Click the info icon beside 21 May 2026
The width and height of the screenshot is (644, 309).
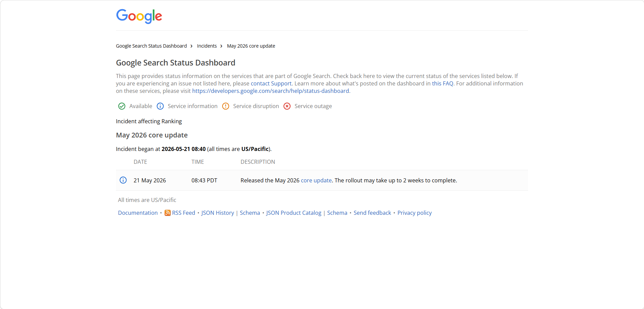click(123, 180)
